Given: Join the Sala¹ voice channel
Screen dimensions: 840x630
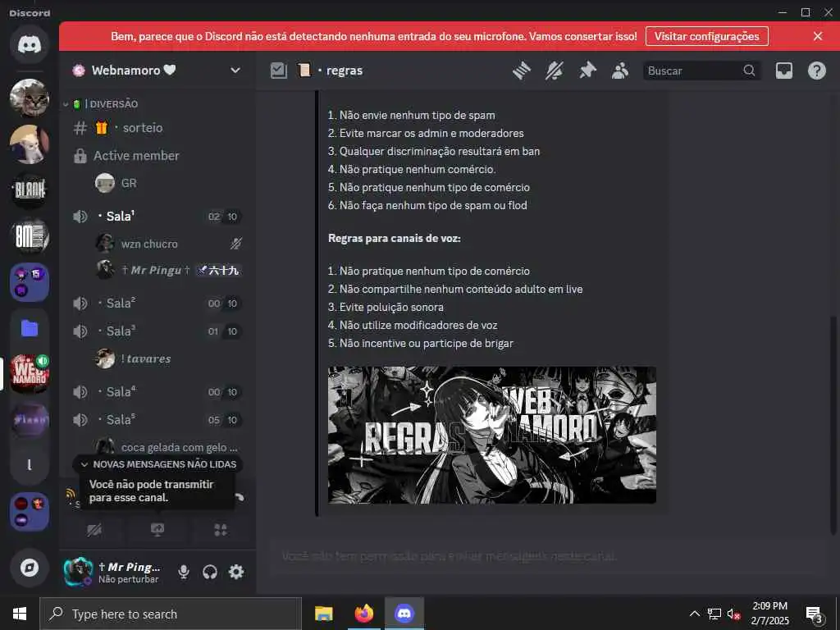Looking at the screenshot, I should tap(157, 217).
